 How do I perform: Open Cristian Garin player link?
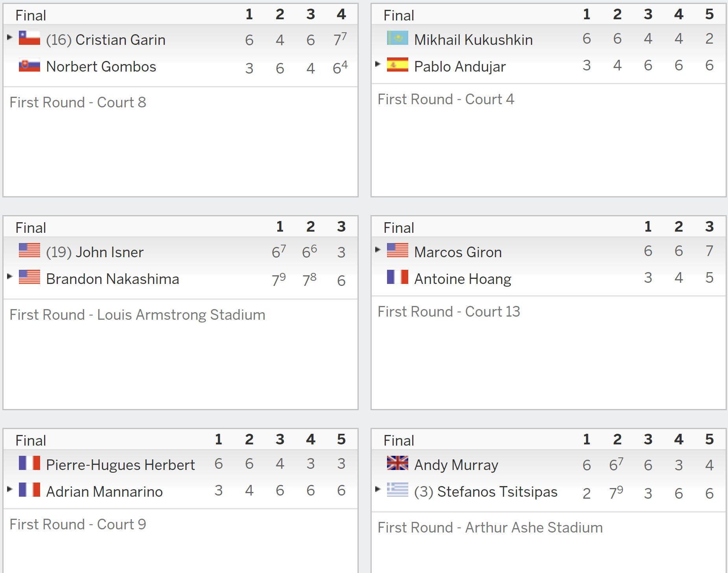(120, 40)
